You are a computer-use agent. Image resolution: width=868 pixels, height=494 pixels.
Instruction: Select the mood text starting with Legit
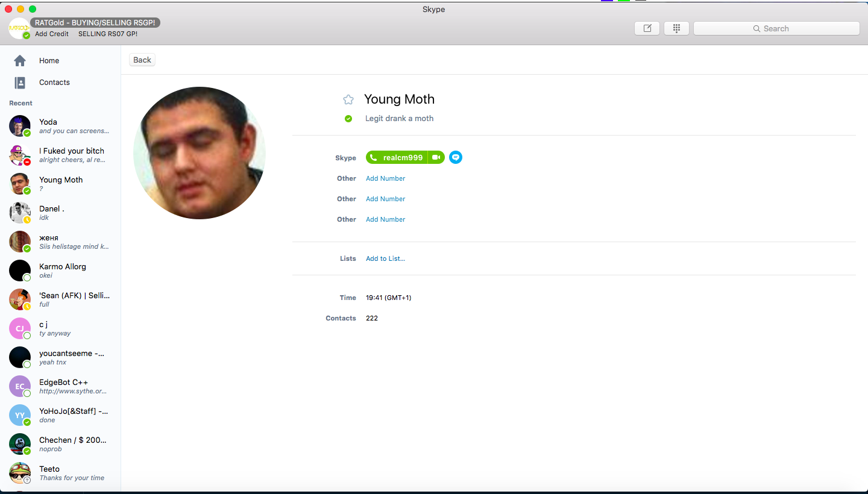pyautogui.click(x=399, y=118)
